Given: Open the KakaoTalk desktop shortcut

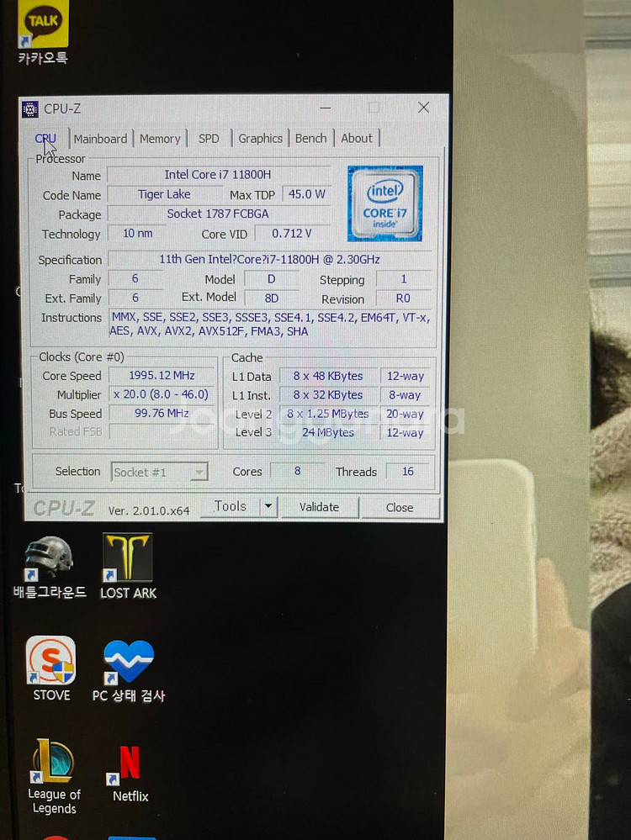Looking at the screenshot, I should click(x=43, y=32).
